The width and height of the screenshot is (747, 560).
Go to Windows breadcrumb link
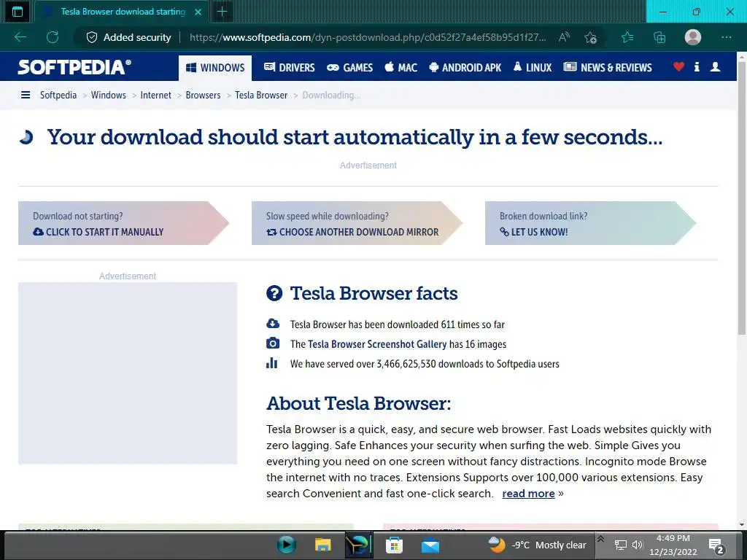(x=109, y=96)
